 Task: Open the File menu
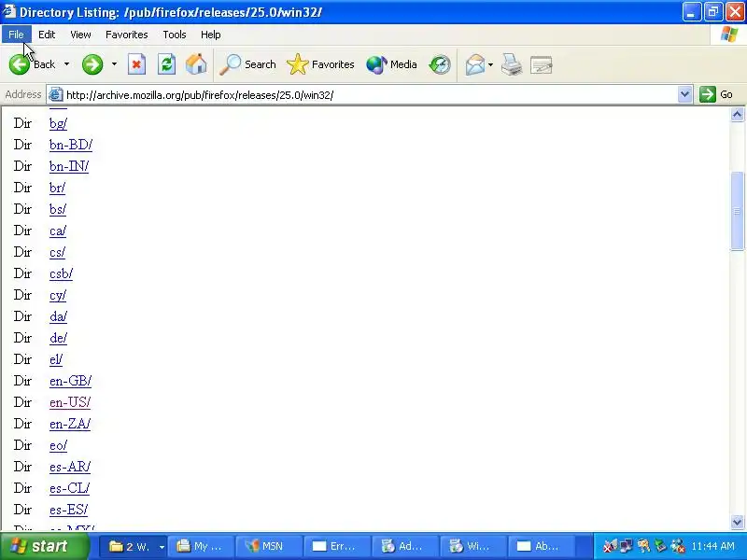click(16, 35)
